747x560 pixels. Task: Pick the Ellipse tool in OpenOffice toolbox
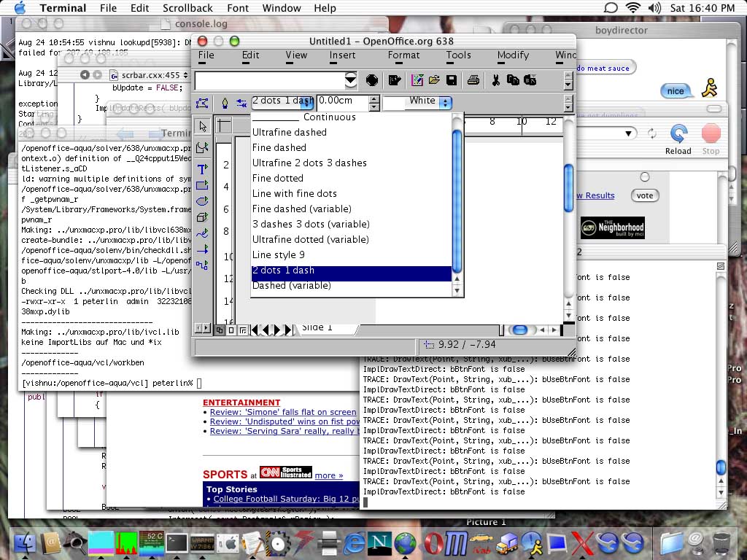[202, 201]
